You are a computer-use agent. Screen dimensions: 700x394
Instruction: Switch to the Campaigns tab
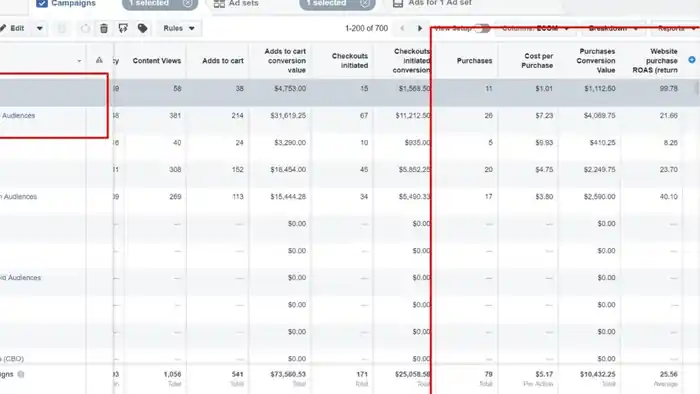[x=73, y=3]
